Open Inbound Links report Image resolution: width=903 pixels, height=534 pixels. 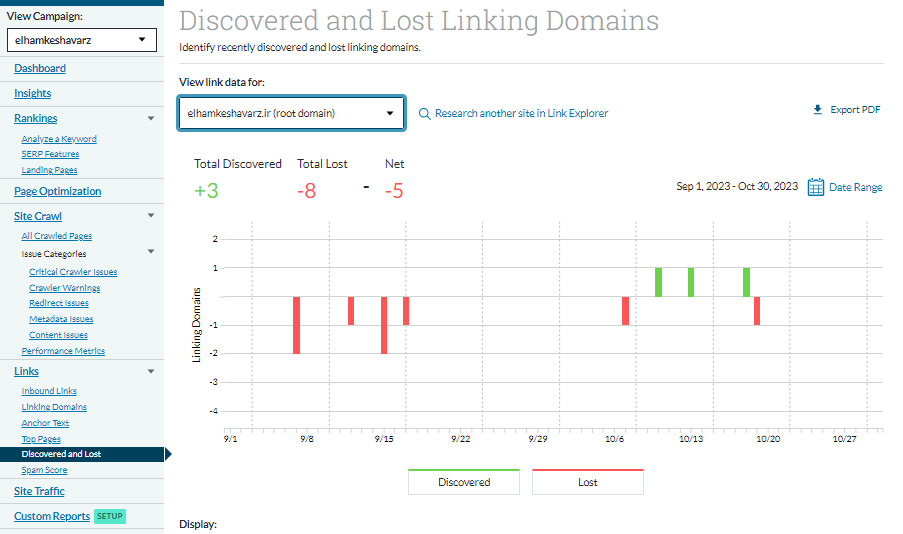click(x=49, y=391)
